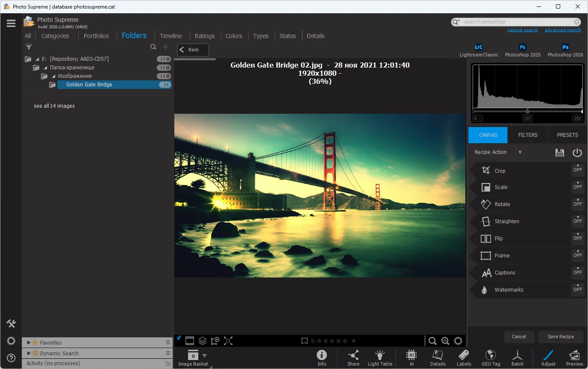Viewport: 588px width, 369px height.
Task: Open the Timeline tab
Action: point(171,36)
